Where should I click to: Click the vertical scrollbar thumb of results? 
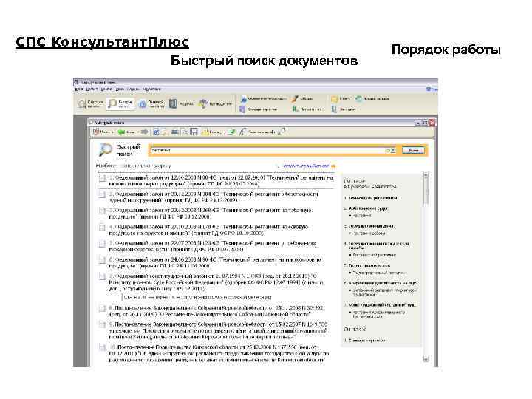pos(426,192)
